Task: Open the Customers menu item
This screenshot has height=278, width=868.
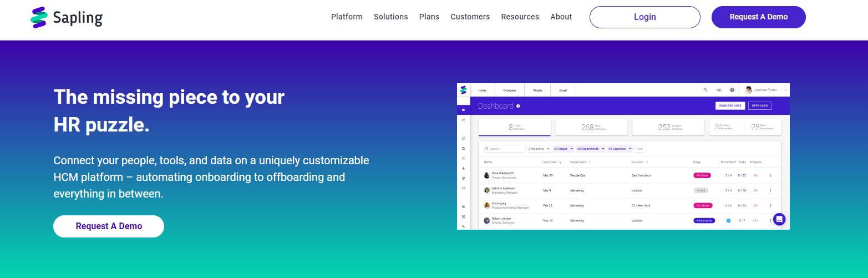Action: (470, 17)
